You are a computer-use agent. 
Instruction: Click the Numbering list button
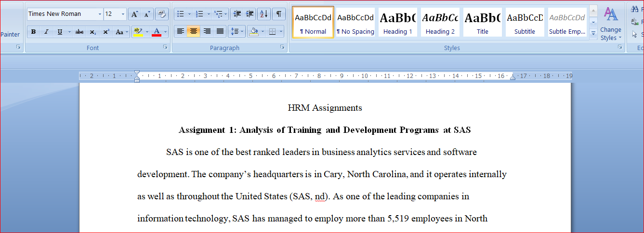(x=199, y=14)
